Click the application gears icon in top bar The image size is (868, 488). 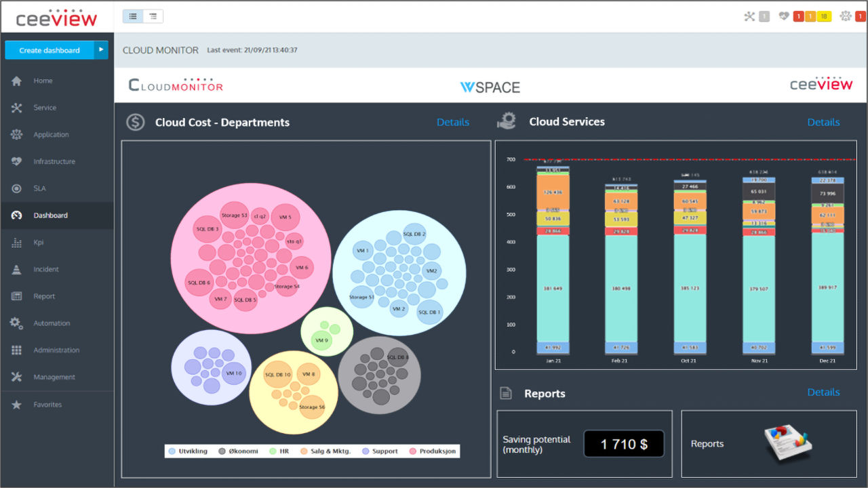pyautogui.click(x=847, y=16)
